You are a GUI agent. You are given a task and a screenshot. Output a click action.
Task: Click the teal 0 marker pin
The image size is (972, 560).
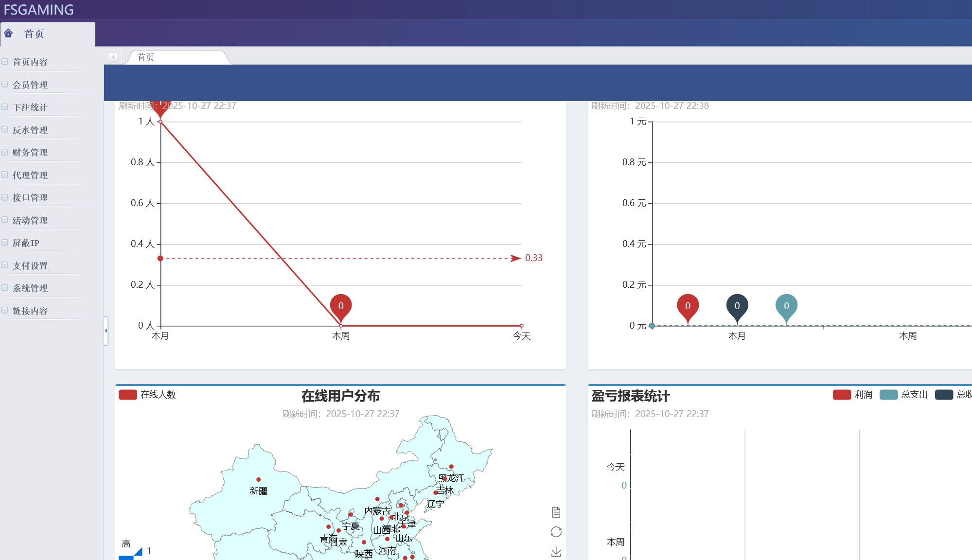(x=786, y=306)
